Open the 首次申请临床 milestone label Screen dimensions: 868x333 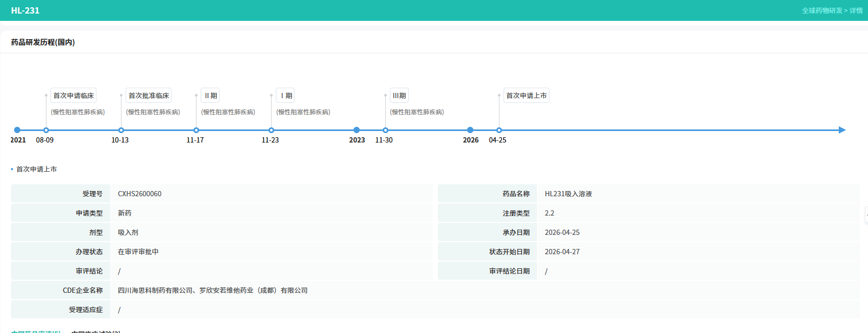point(74,96)
